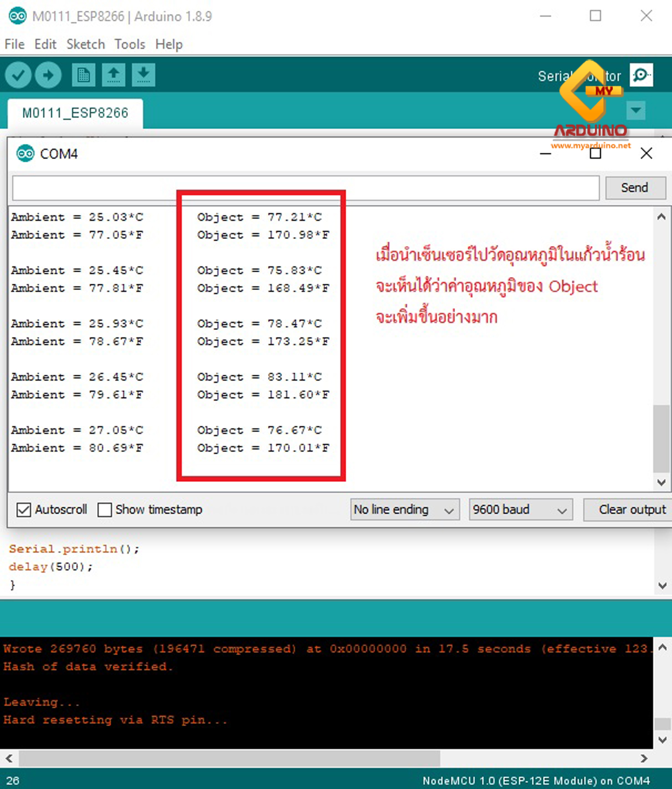Click the serial message input field
Image resolution: width=672 pixels, height=789 pixels.
pyautogui.click(x=306, y=188)
